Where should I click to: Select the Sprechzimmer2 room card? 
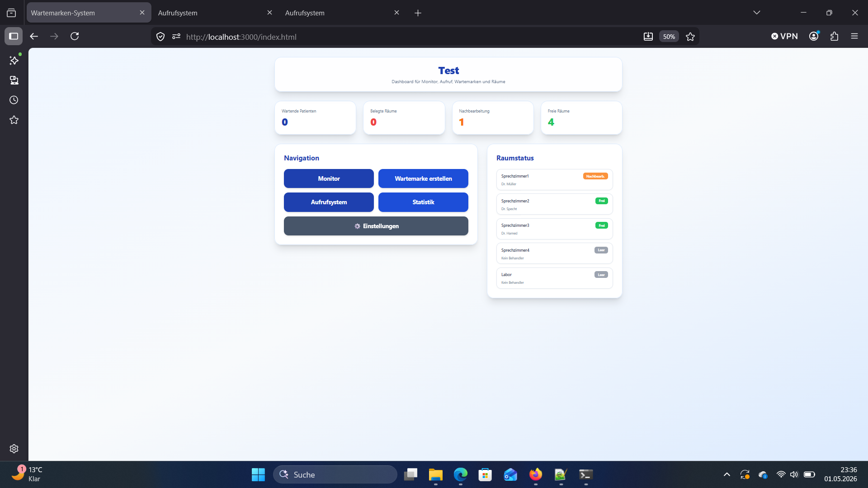tap(554, 204)
